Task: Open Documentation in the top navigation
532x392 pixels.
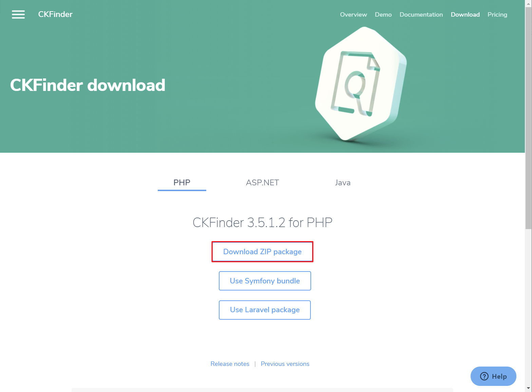Action: (x=421, y=15)
